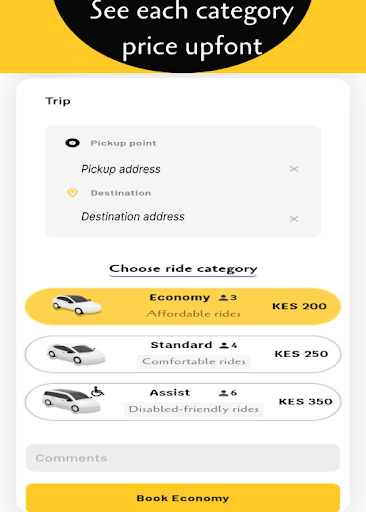Focus the Destination address input
Screen dimensions: 366x512
173,217
